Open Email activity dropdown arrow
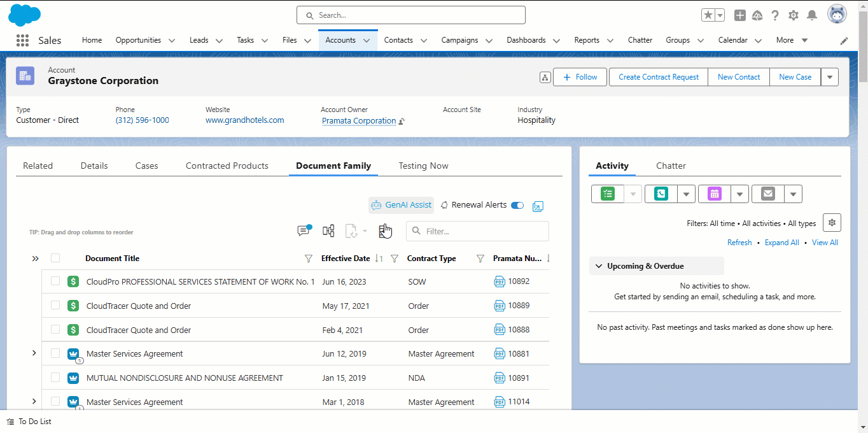The width and height of the screenshot is (868, 433). pyautogui.click(x=793, y=194)
